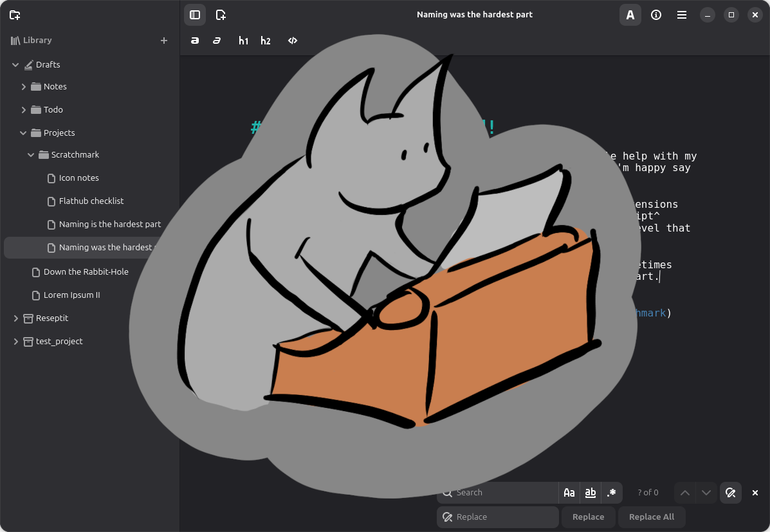The image size is (770, 532).
Task: Collapse the Drafts tree
Action: [x=15, y=65]
